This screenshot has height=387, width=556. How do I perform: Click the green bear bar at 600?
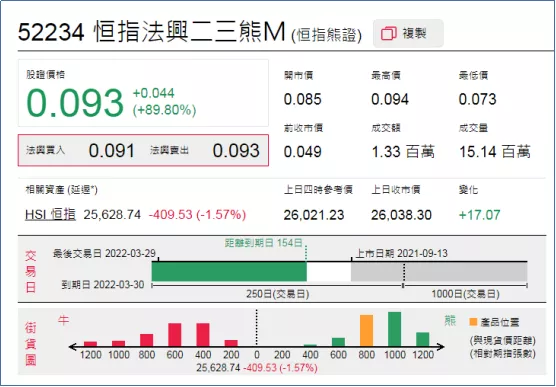338,342
